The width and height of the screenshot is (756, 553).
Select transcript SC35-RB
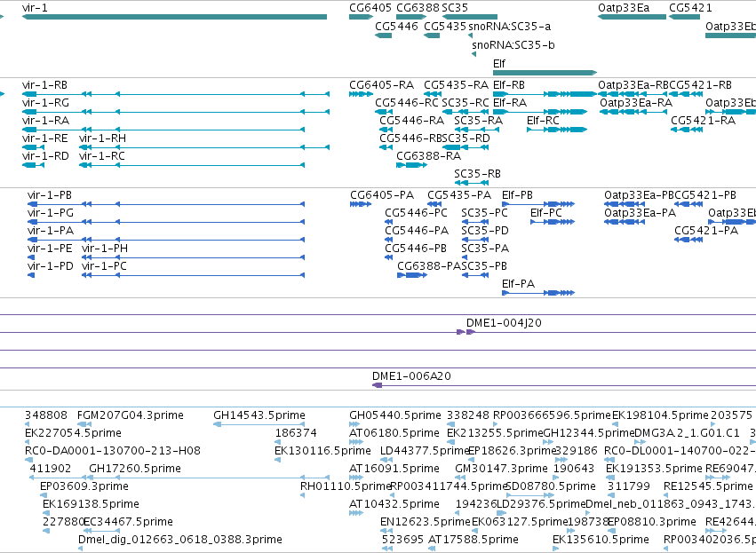pos(472,183)
